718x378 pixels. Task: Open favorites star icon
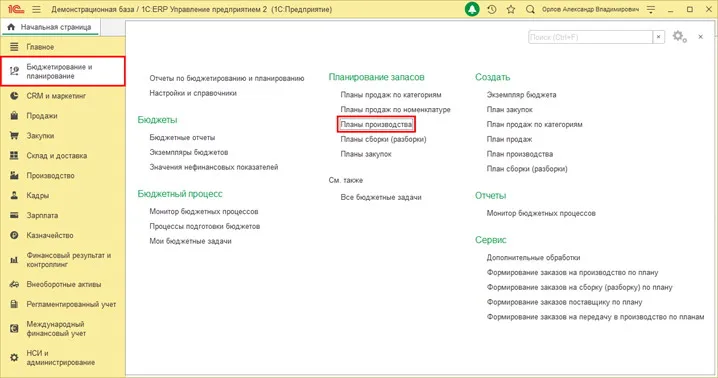click(511, 9)
